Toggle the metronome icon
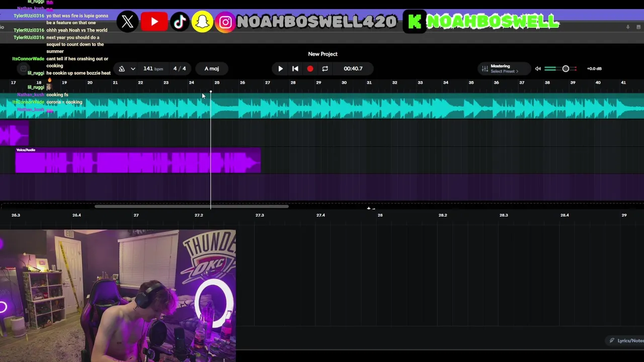The width and height of the screenshot is (644, 362). [x=122, y=69]
